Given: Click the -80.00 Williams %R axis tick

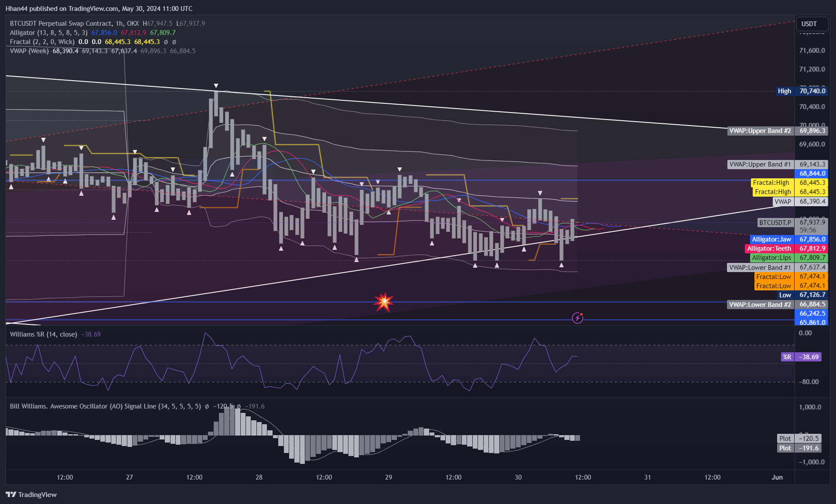Looking at the screenshot, I should coord(809,382).
